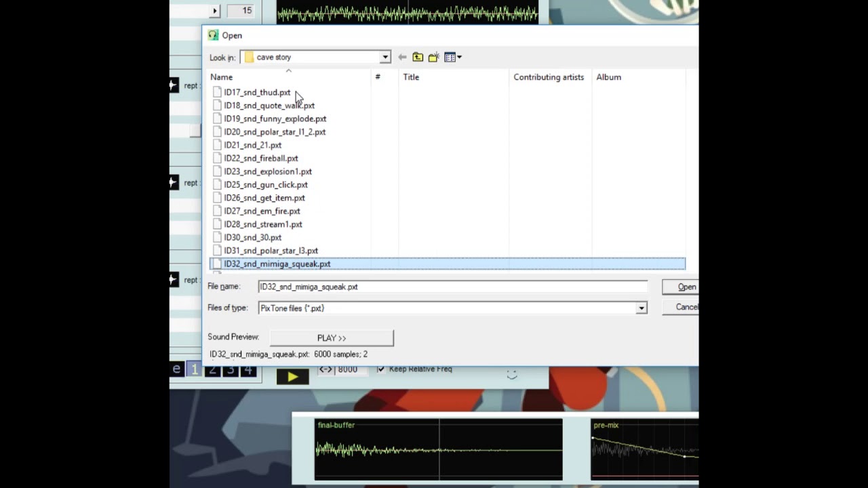Create a new folder
This screenshot has width=868, height=488.
tap(434, 58)
